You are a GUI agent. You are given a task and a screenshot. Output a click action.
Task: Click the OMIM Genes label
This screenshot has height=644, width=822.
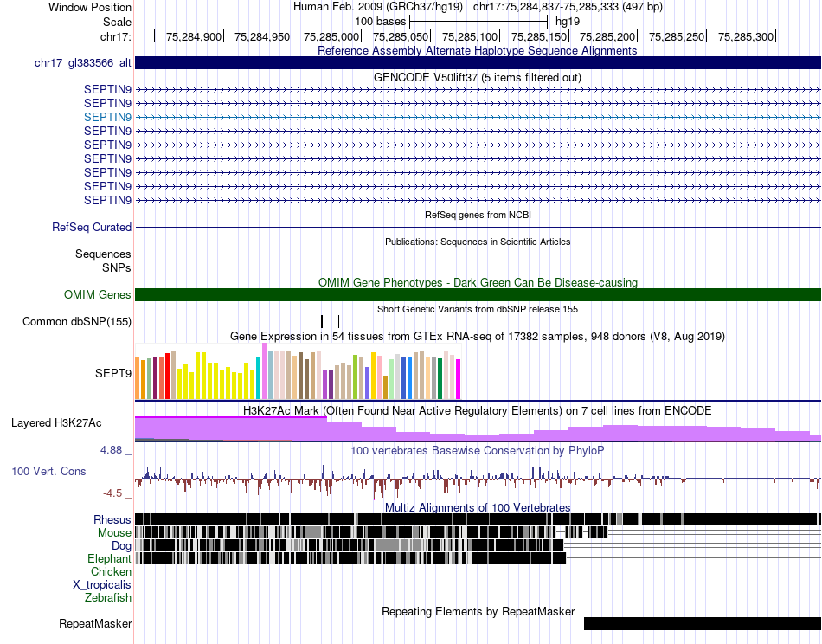click(98, 294)
